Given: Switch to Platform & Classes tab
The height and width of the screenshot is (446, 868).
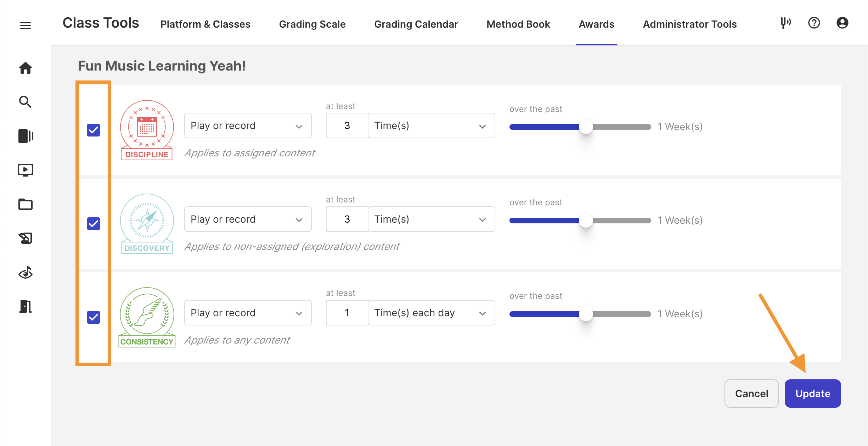Looking at the screenshot, I should pos(205,24).
